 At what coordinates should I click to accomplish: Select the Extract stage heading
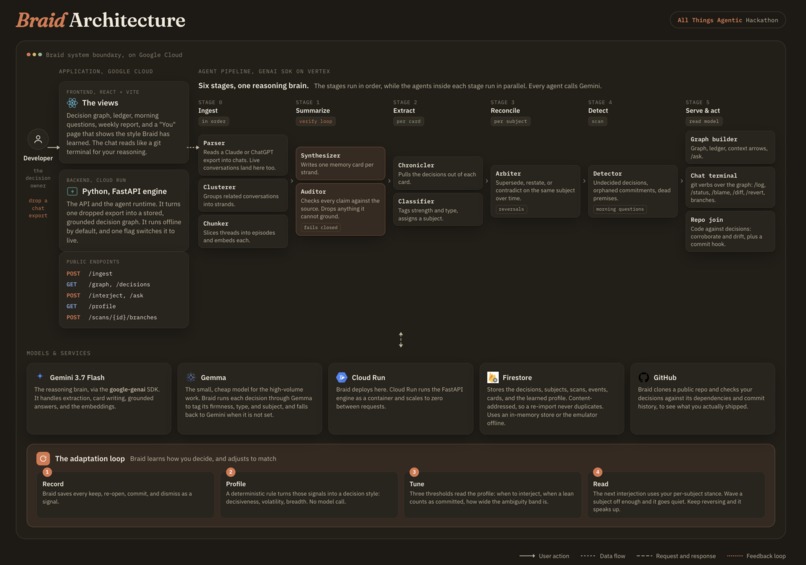click(x=404, y=111)
